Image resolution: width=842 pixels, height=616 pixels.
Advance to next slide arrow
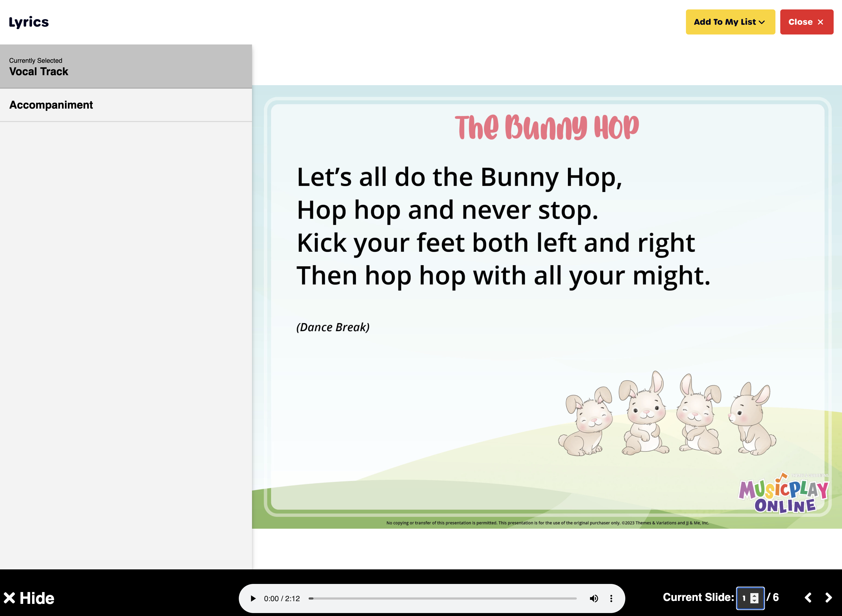coord(829,598)
